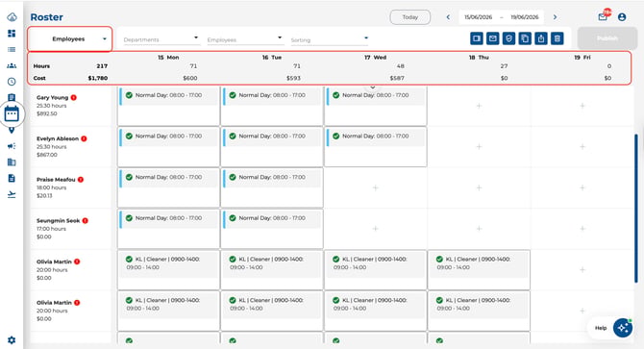Open the people group sidebar icon
The height and width of the screenshot is (349, 644).
tap(12, 65)
